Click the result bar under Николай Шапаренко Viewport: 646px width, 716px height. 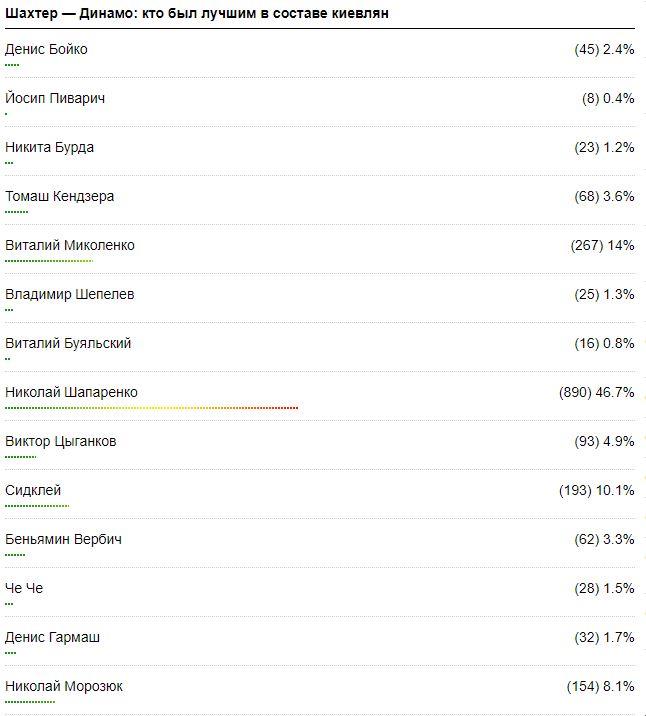[152, 408]
